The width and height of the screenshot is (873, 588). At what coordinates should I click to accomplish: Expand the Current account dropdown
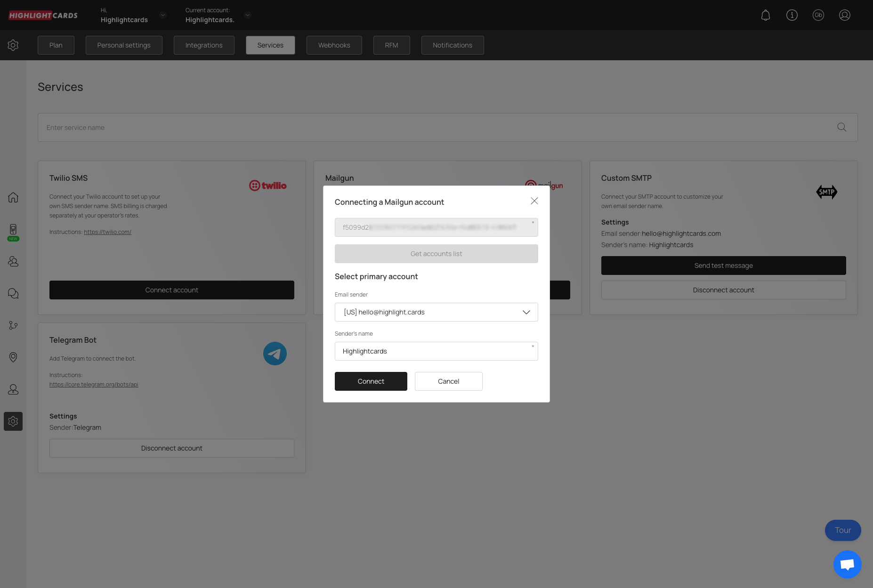coord(248,15)
